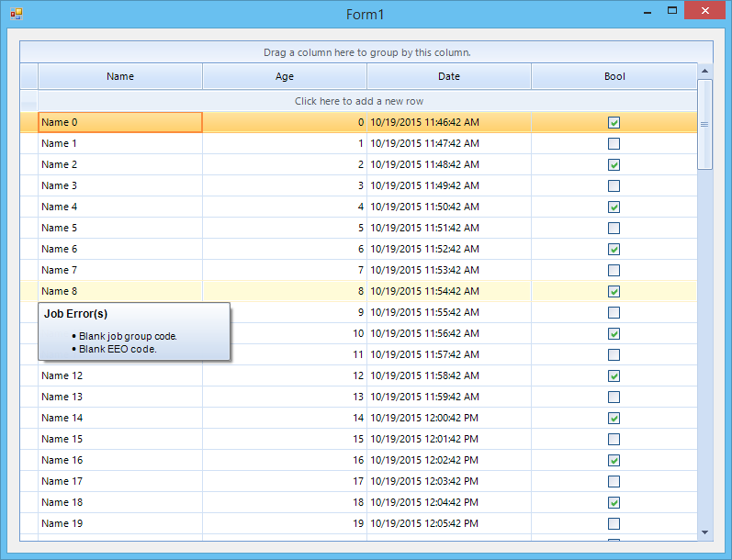The width and height of the screenshot is (732, 560).
Task: Click the row header of Name 3
Action: coord(29,185)
